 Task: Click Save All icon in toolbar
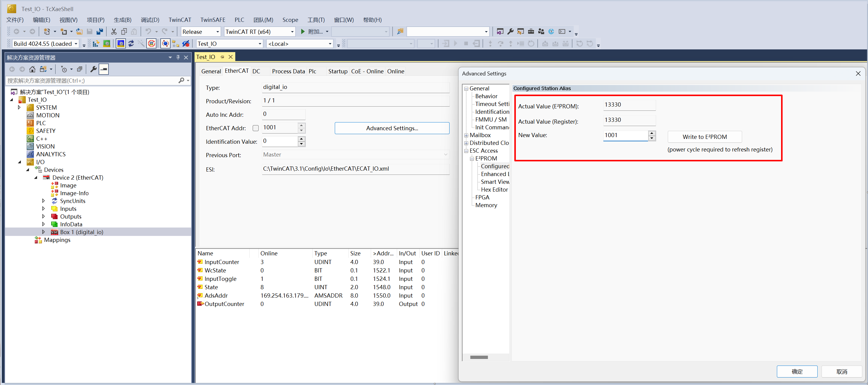(100, 32)
